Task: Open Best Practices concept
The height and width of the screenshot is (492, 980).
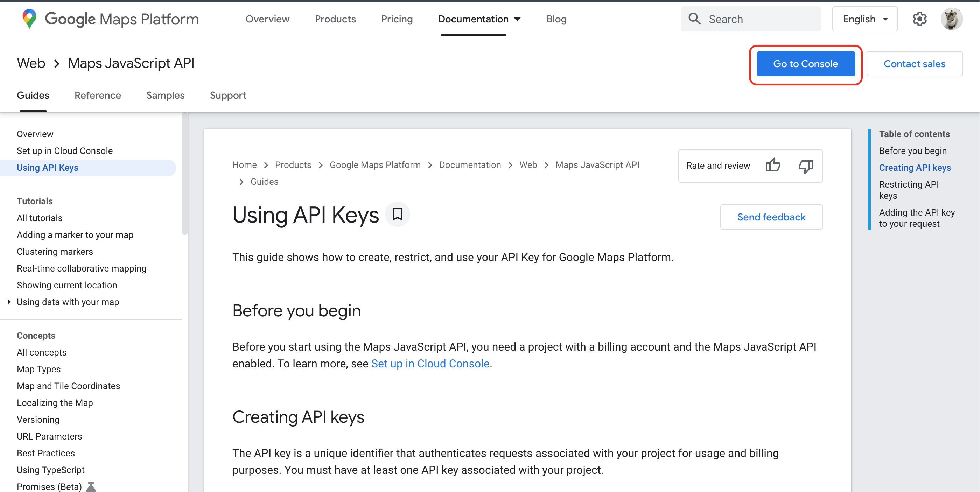Action: click(x=45, y=453)
